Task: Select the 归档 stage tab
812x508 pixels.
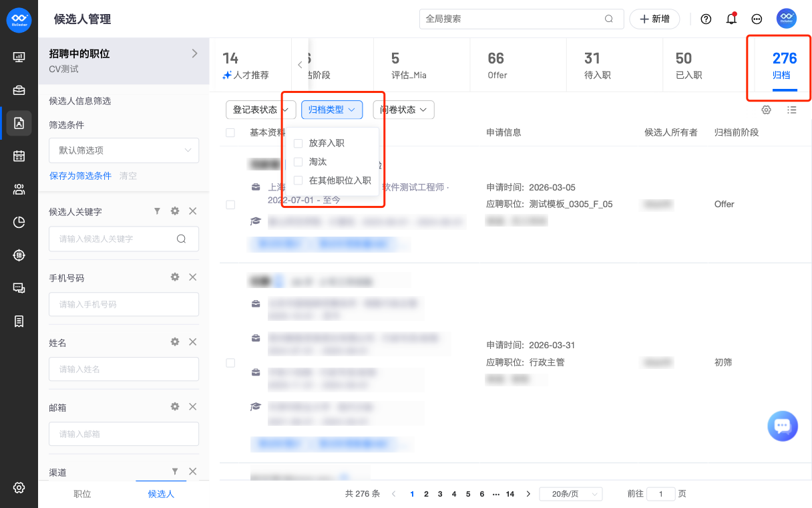Action: pyautogui.click(x=785, y=66)
